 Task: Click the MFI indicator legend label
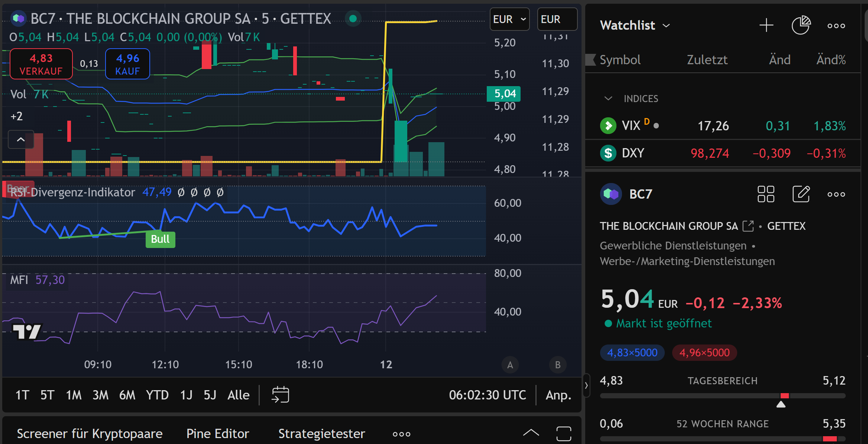(x=19, y=280)
